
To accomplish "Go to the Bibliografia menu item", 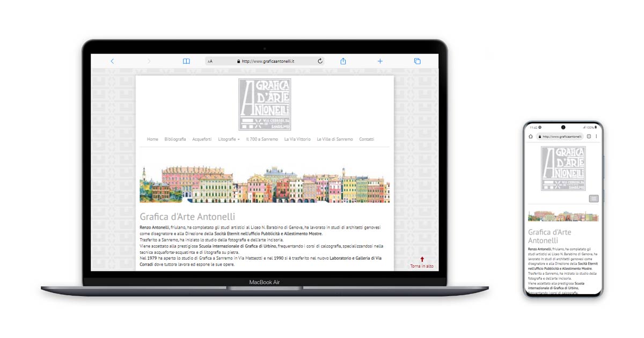I will click(175, 139).
